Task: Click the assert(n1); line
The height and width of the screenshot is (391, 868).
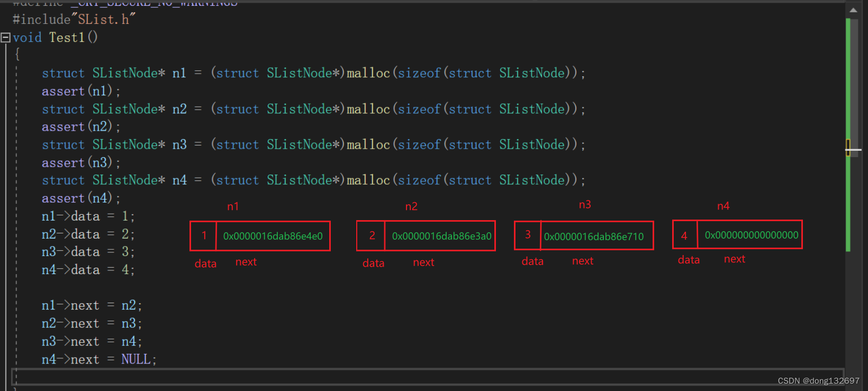Action: tap(81, 91)
